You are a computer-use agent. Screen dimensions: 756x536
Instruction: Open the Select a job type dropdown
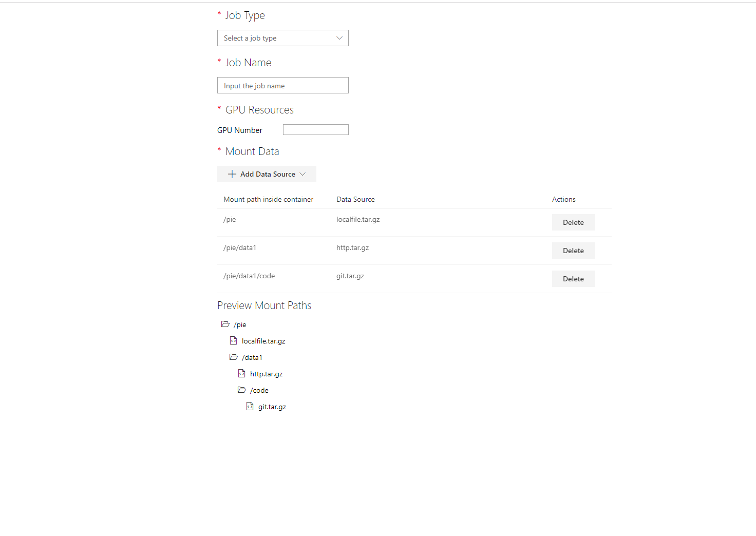tap(282, 38)
